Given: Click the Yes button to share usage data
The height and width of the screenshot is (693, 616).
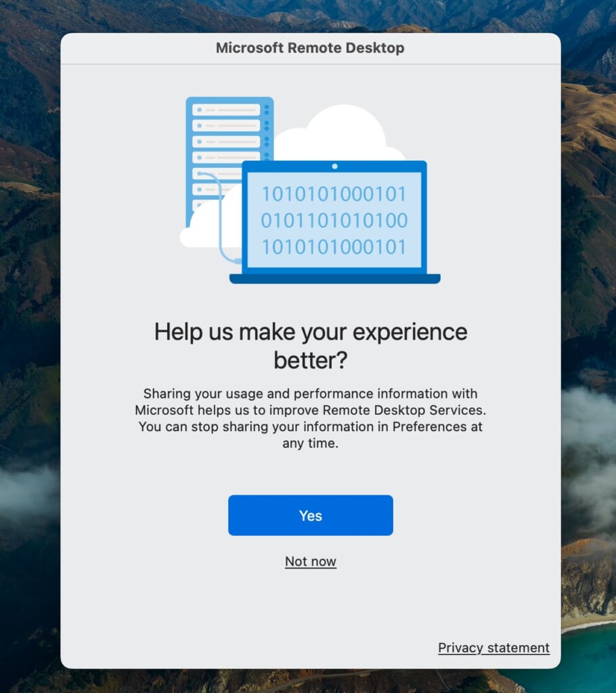Looking at the screenshot, I should (311, 515).
